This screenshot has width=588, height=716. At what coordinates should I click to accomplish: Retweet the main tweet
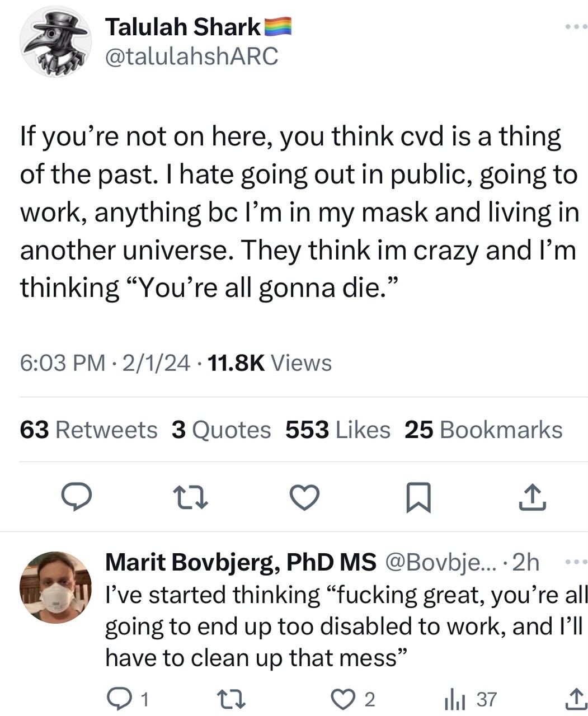pos(190,497)
